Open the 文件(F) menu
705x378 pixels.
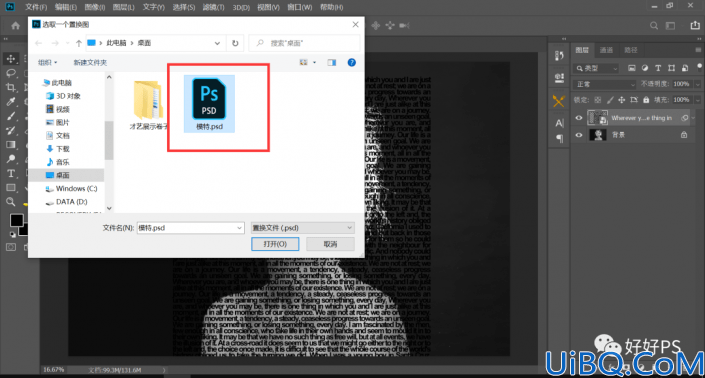[36, 7]
